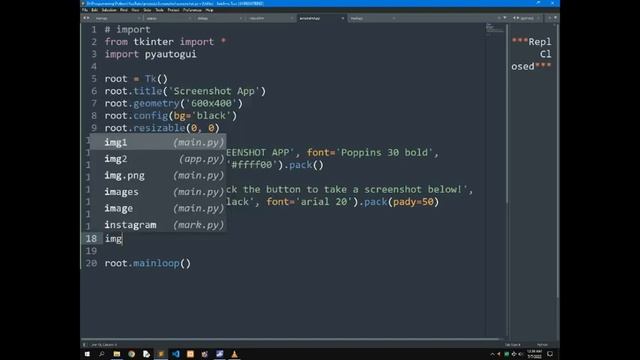Screen dimensions: 640x360
Task: Open the Selection menu
Action: coord(109,10)
